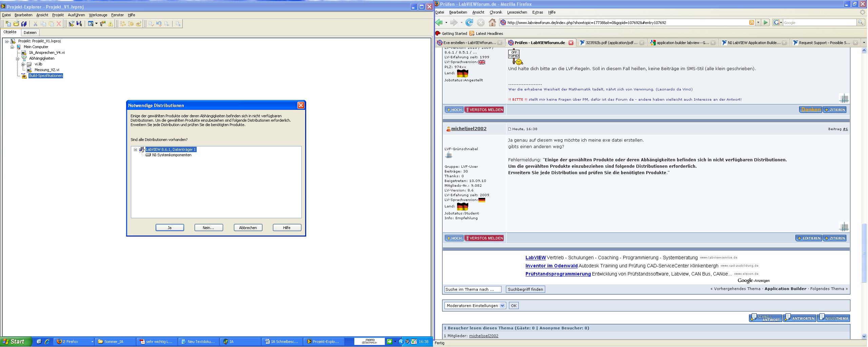Select the IA_Ansprechen_V4.vi tree item
The width and height of the screenshot is (868, 347).
point(47,53)
